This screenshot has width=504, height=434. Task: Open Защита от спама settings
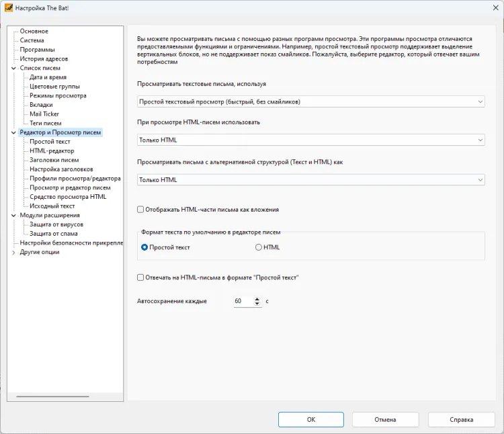tap(54, 234)
